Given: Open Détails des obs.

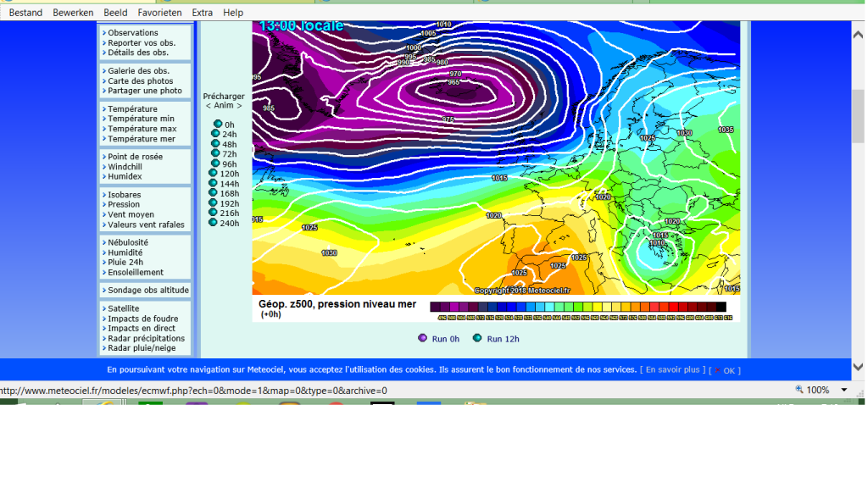Looking at the screenshot, I should click(138, 53).
